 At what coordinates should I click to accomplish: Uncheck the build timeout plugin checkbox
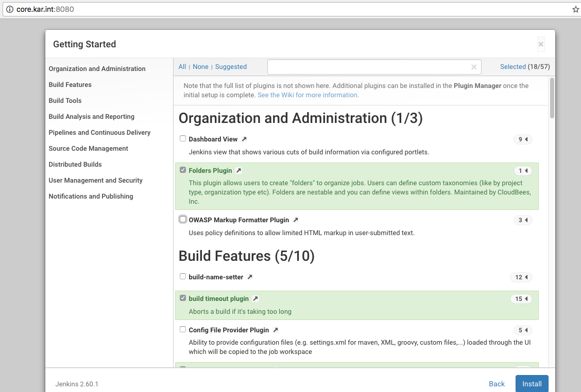click(x=183, y=298)
